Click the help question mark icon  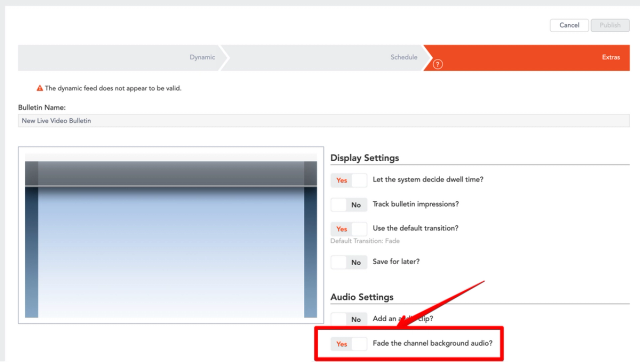(438, 64)
